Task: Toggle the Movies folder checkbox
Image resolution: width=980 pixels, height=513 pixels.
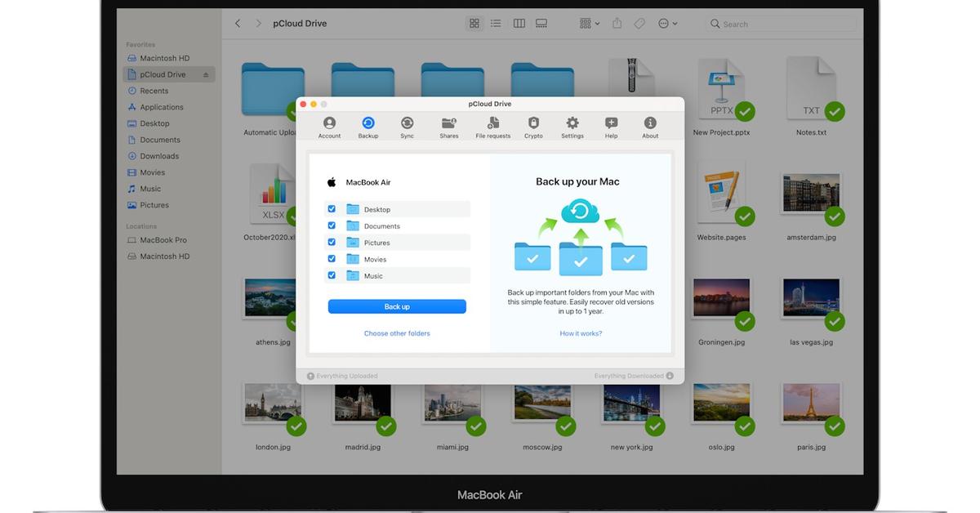Action: [x=332, y=259]
